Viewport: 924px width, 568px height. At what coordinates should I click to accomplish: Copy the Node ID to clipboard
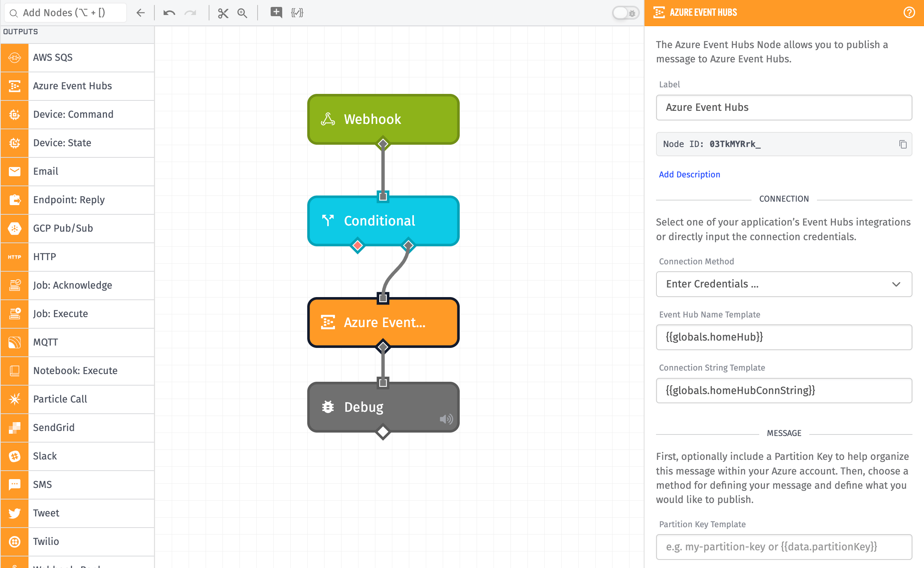[903, 144]
